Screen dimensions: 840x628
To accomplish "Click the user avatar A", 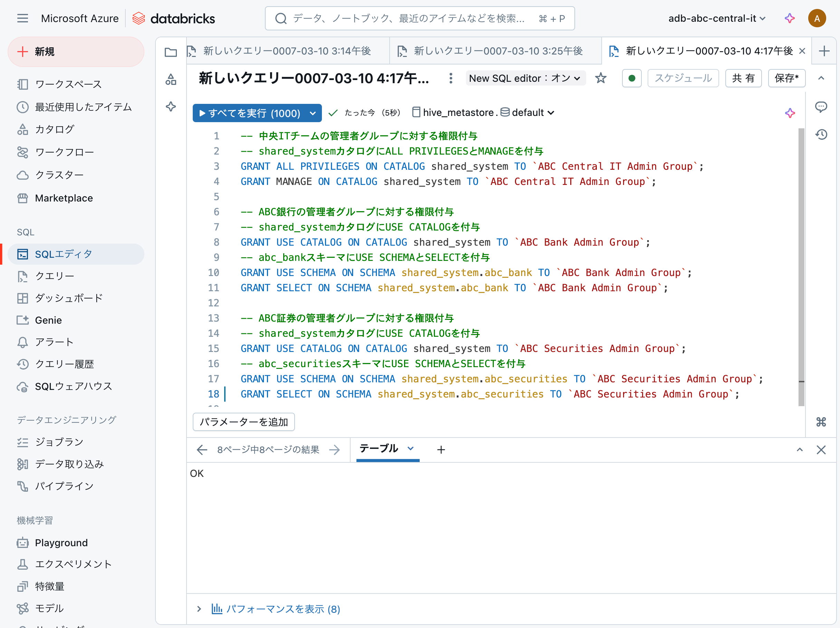I will tap(817, 18).
